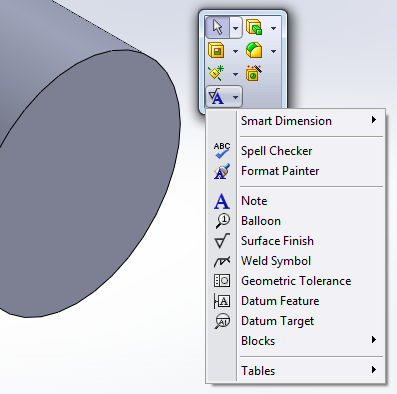Click the Weld Symbol icon
397x394 pixels.
pos(222,261)
